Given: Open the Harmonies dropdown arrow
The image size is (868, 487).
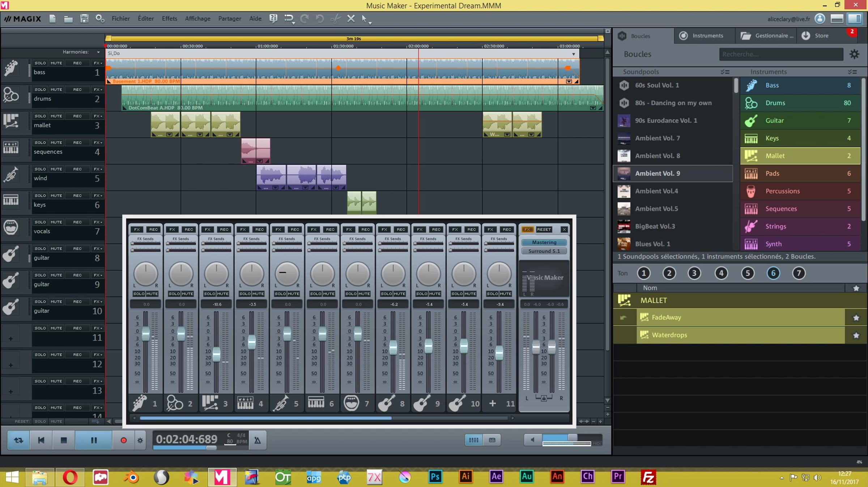Looking at the screenshot, I should pos(98,52).
